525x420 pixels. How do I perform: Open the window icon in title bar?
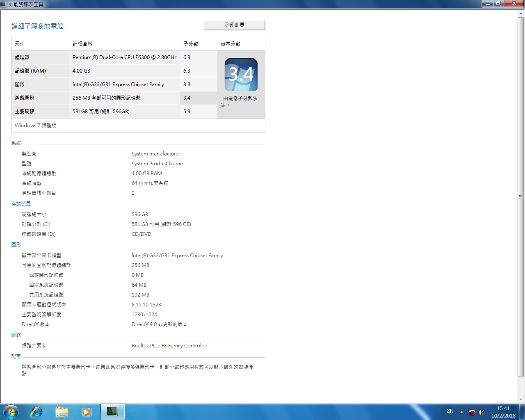tap(4, 4)
